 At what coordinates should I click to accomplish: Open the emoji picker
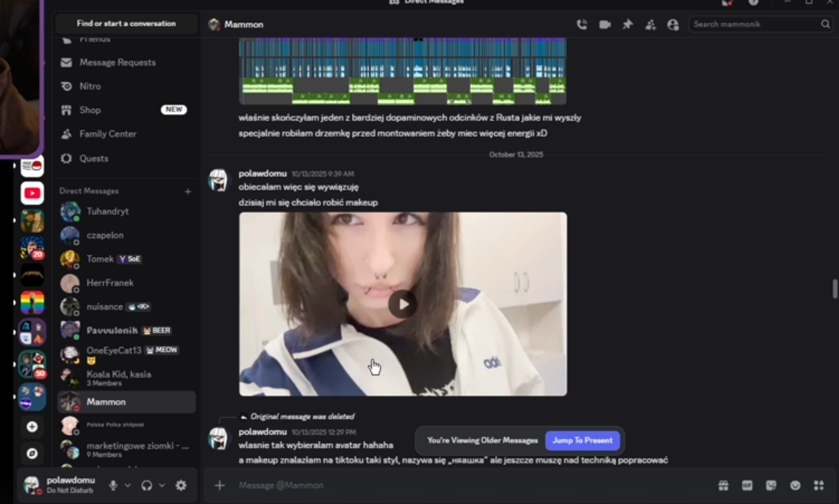(795, 485)
